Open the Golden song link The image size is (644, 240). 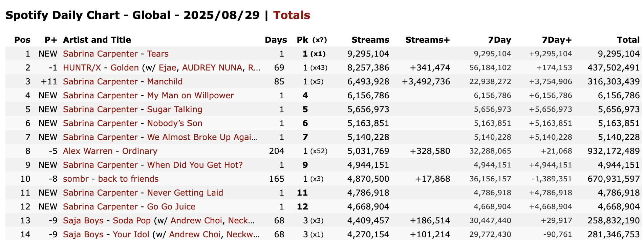tap(125, 68)
